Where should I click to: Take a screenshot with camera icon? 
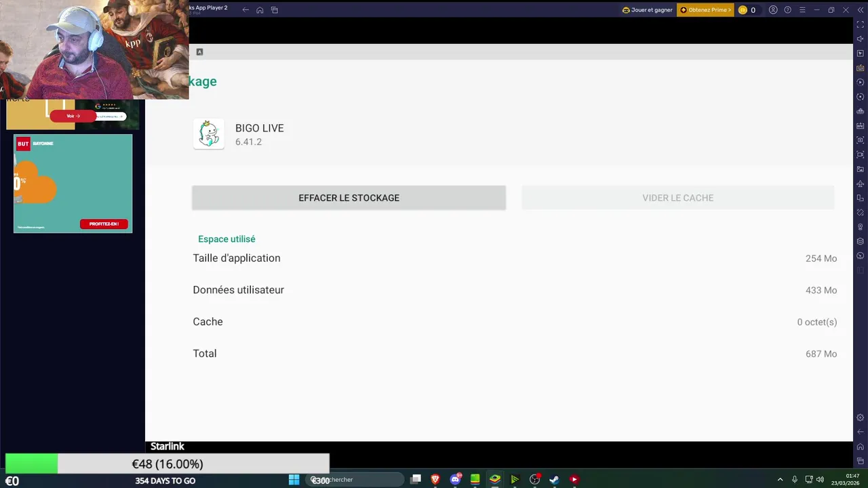click(x=861, y=140)
